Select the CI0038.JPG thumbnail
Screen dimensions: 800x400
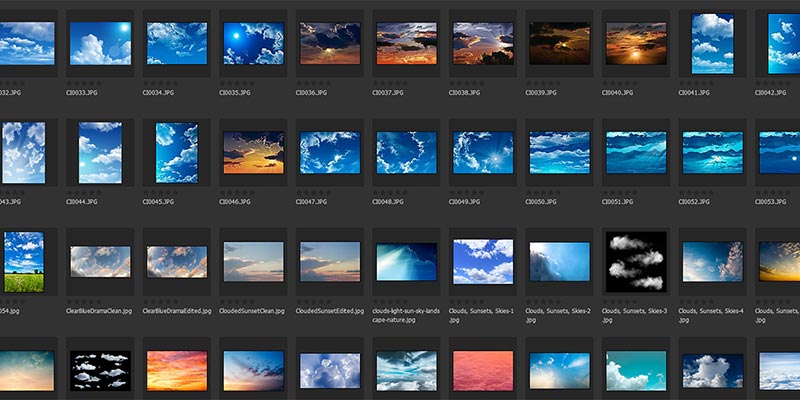tap(483, 43)
